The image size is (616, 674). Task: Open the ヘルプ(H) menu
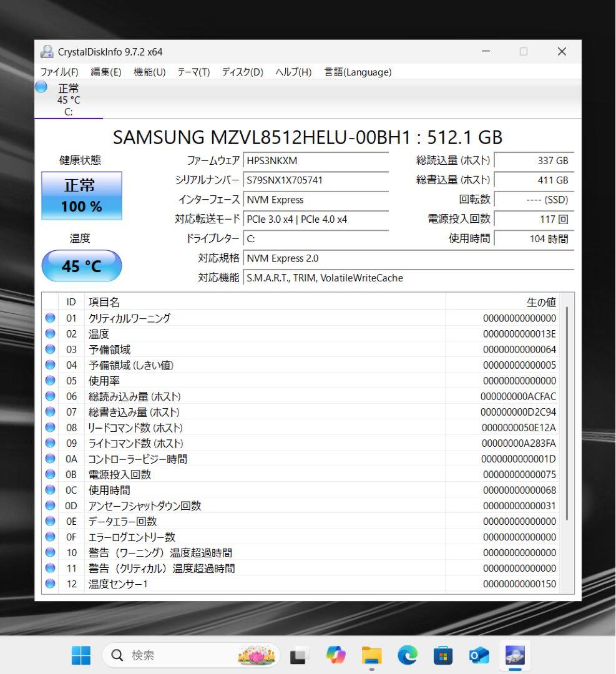click(293, 72)
